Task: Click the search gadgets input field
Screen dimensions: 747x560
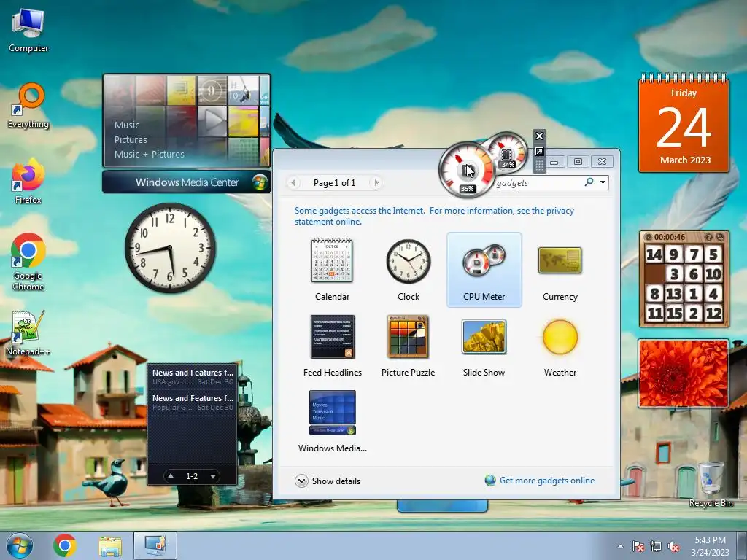Action: click(x=538, y=183)
